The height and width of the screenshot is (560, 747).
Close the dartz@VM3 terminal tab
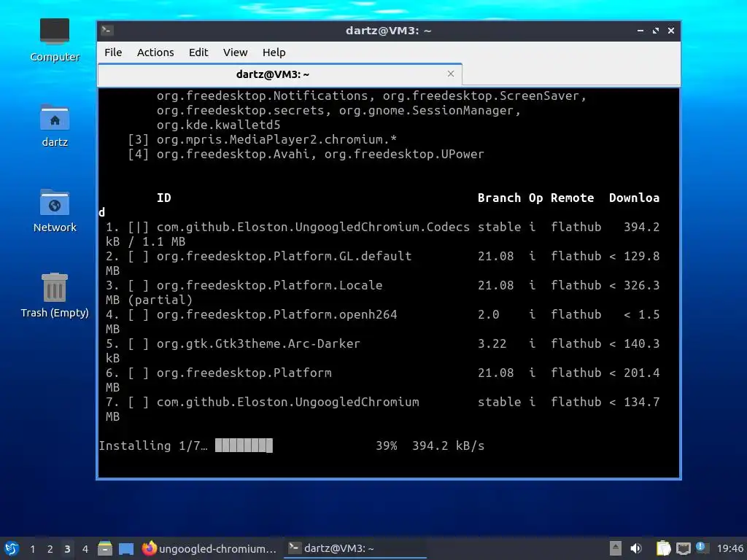[x=451, y=74]
